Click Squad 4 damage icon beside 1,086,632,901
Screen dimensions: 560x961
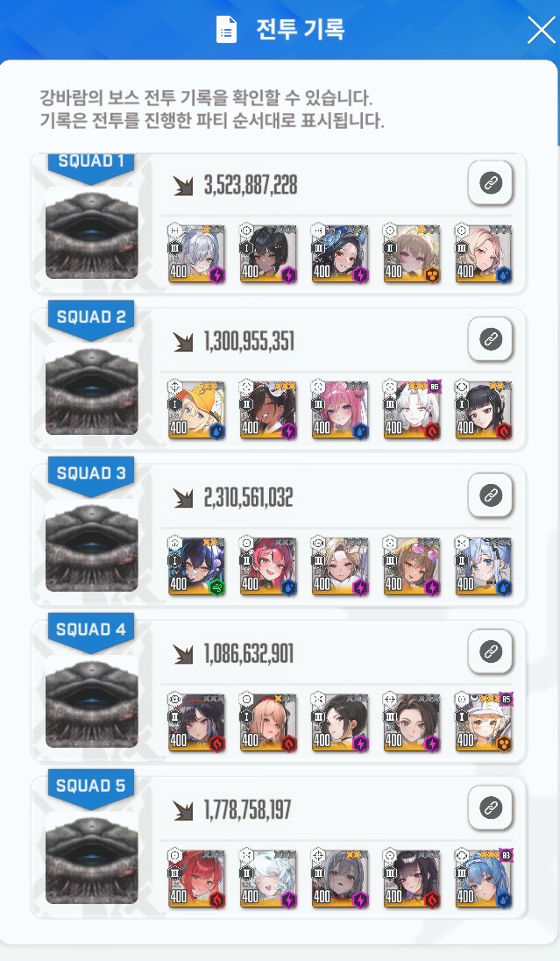click(x=182, y=654)
